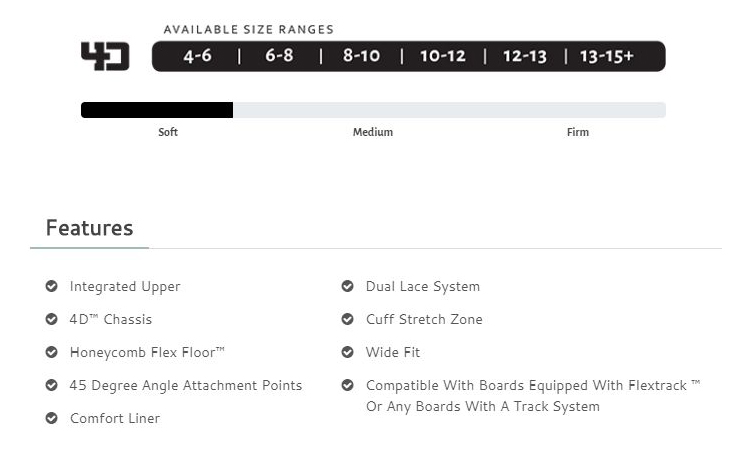The height and width of the screenshot is (450, 750).
Task: Click the 4D chassis logo icon
Action: point(105,56)
